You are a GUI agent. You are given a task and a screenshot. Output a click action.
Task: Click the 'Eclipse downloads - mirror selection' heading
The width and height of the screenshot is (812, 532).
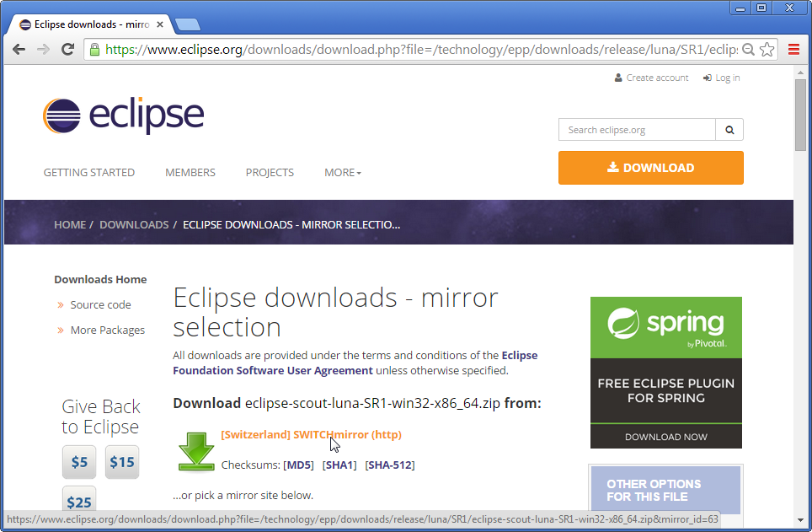(x=335, y=312)
